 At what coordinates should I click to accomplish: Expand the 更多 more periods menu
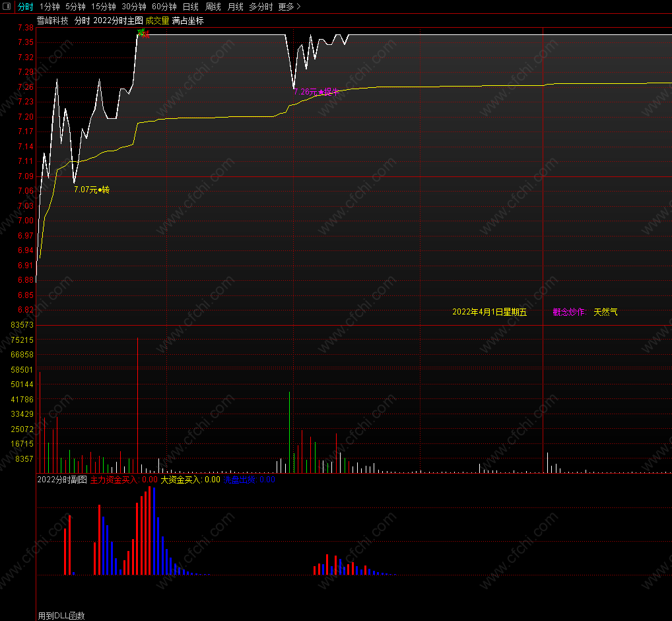289,7
